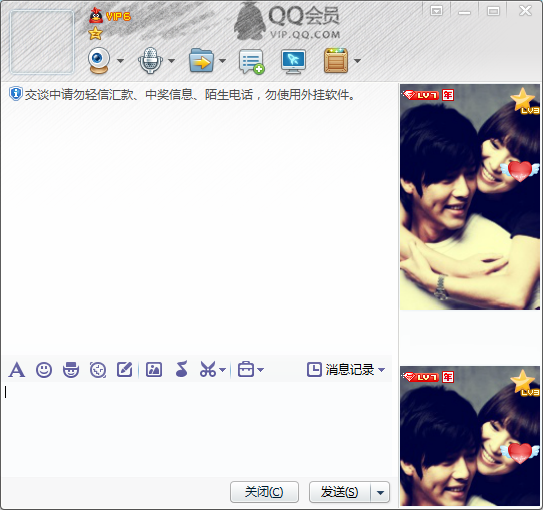Click winged heart icon on top picture

coord(520,171)
